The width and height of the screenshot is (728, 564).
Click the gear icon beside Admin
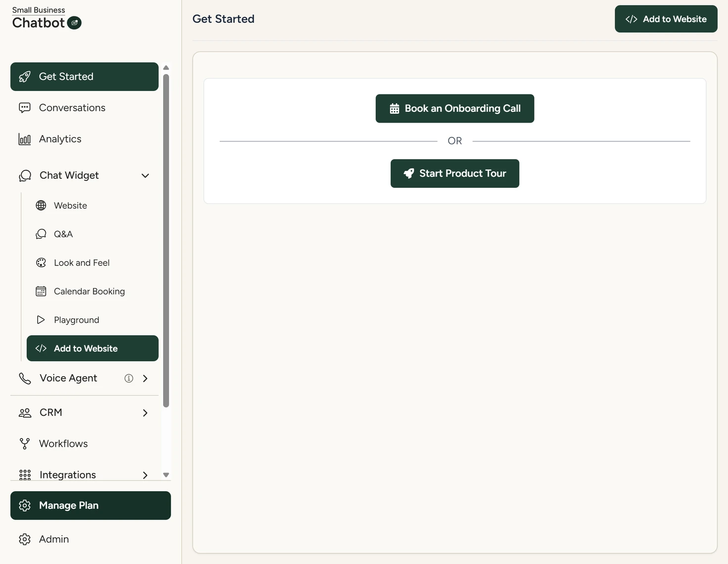pos(25,539)
